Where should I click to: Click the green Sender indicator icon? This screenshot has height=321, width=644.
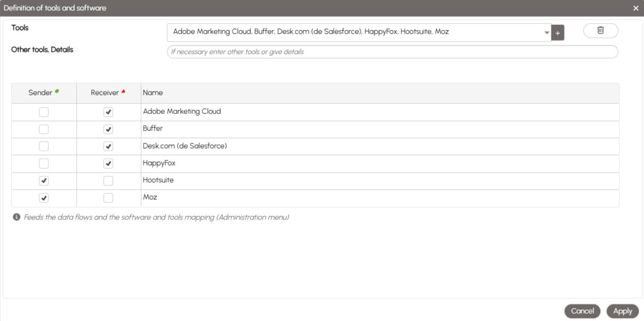click(x=57, y=92)
